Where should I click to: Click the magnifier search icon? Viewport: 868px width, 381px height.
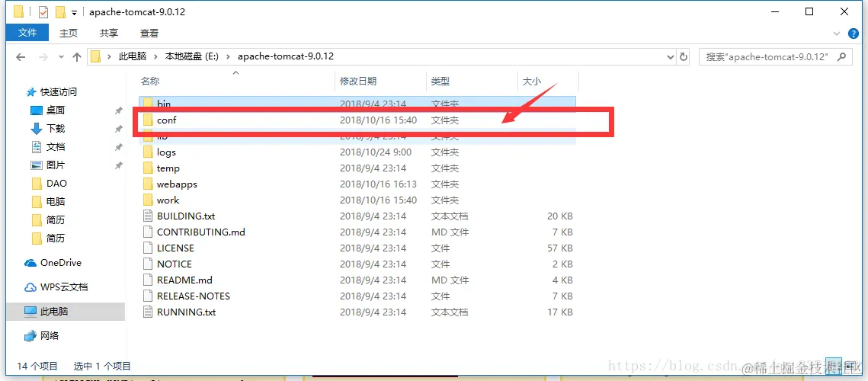tap(841, 56)
